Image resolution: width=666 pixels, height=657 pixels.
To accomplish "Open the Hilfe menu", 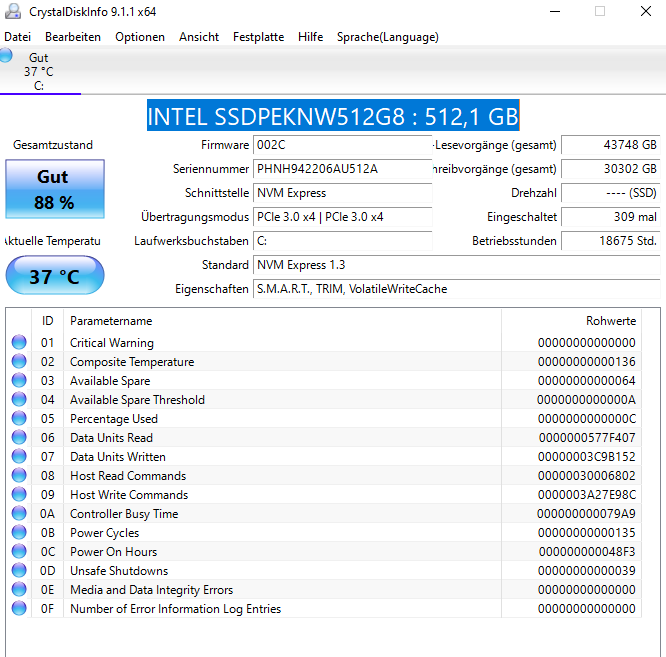I will click(310, 37).
